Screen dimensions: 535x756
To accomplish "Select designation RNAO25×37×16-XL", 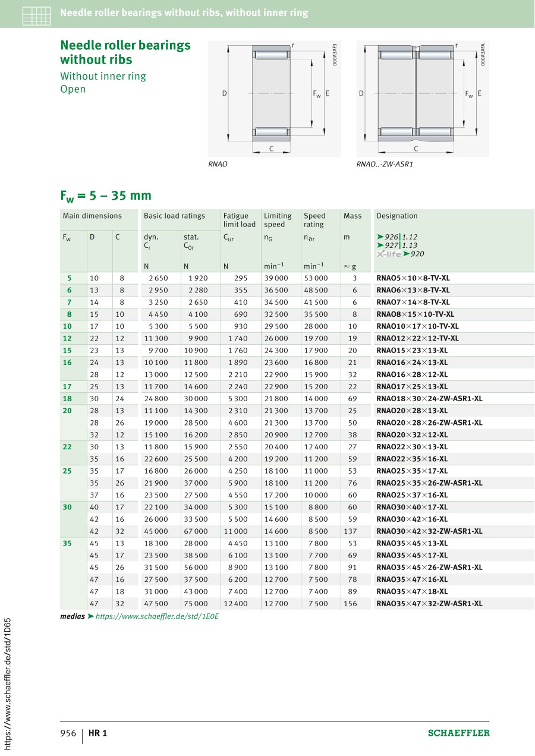I will tap(412, 495).
